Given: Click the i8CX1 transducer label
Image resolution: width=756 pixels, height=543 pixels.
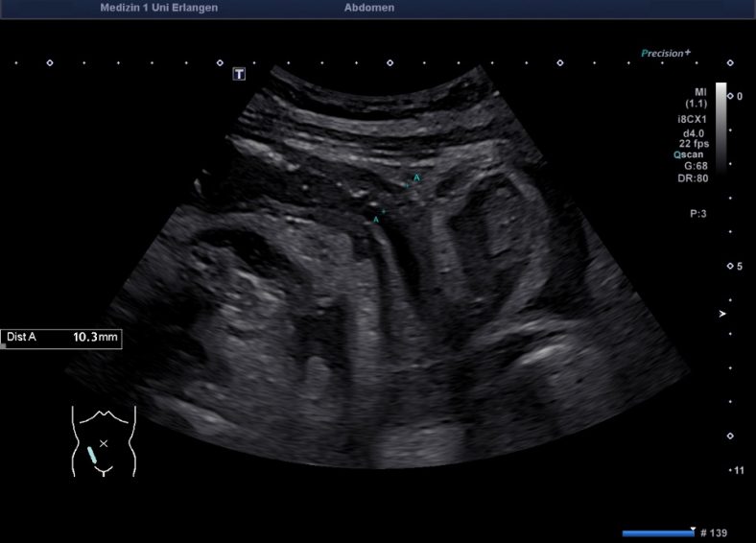Looking at the screenshot, I should point(691,120).
